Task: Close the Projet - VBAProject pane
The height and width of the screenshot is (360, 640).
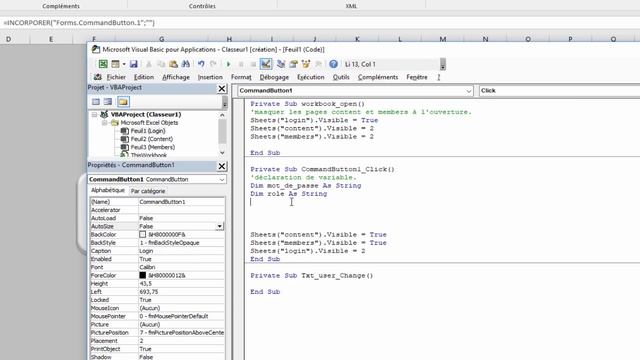Action: 222,88
